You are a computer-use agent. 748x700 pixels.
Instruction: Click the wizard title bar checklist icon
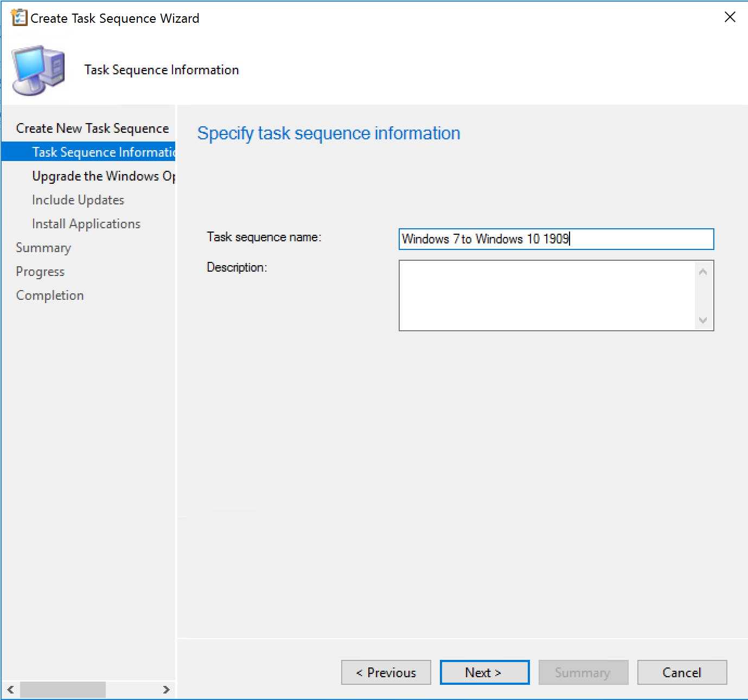click(19, 18)
